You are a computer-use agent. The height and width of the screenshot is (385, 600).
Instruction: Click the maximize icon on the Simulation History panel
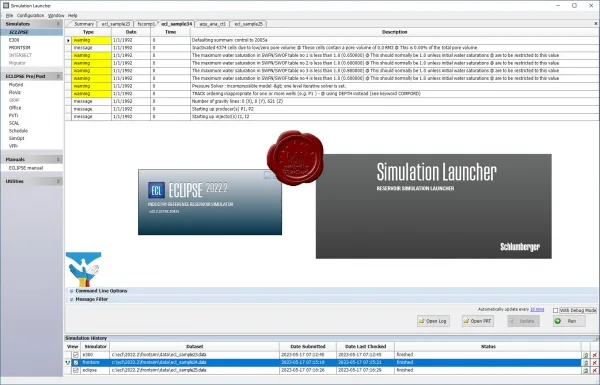(x=596, y=338)
